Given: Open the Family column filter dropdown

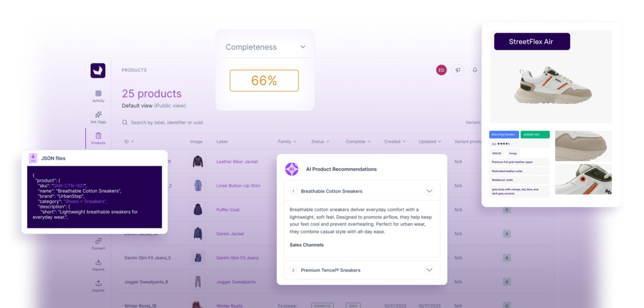Looking at the screenshot, I should pos(287,141).
